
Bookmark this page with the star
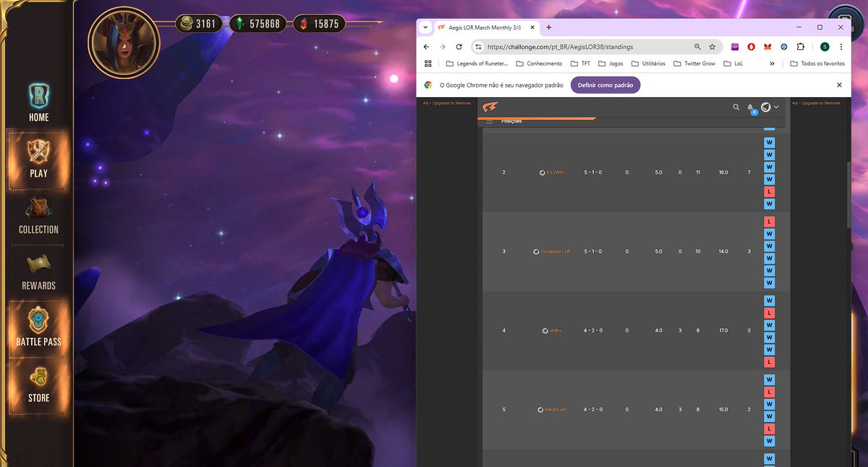(x=712, y=46)
